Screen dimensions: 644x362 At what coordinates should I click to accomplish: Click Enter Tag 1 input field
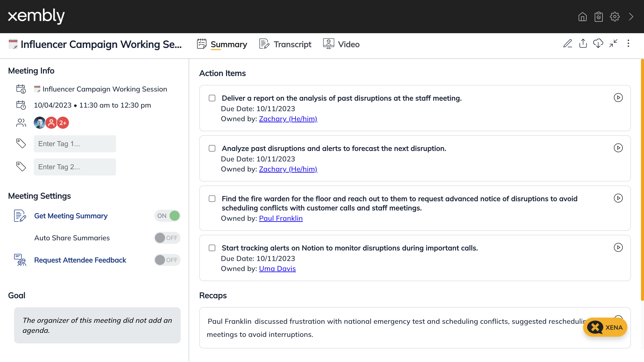tap(75, 144)
